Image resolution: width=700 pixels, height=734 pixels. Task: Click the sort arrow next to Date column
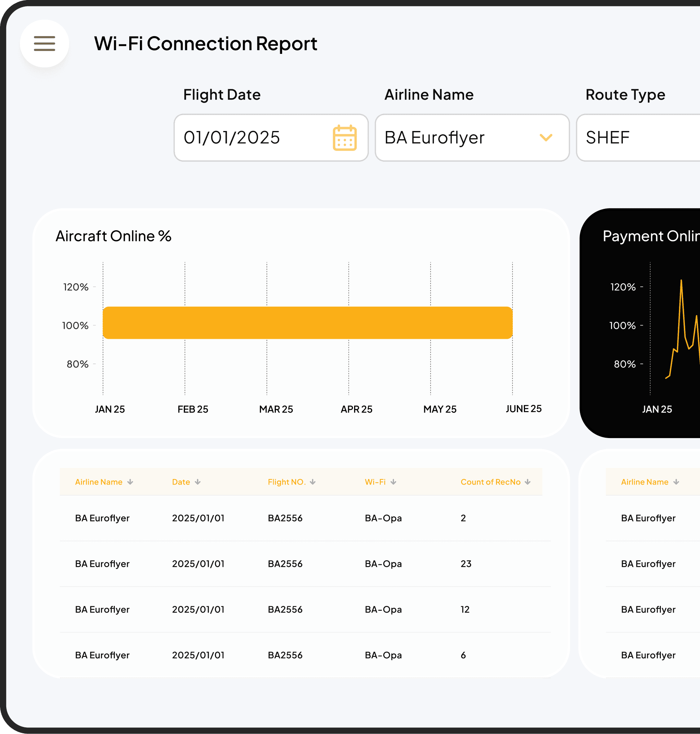pyautogui.click(x=198, y=482)
